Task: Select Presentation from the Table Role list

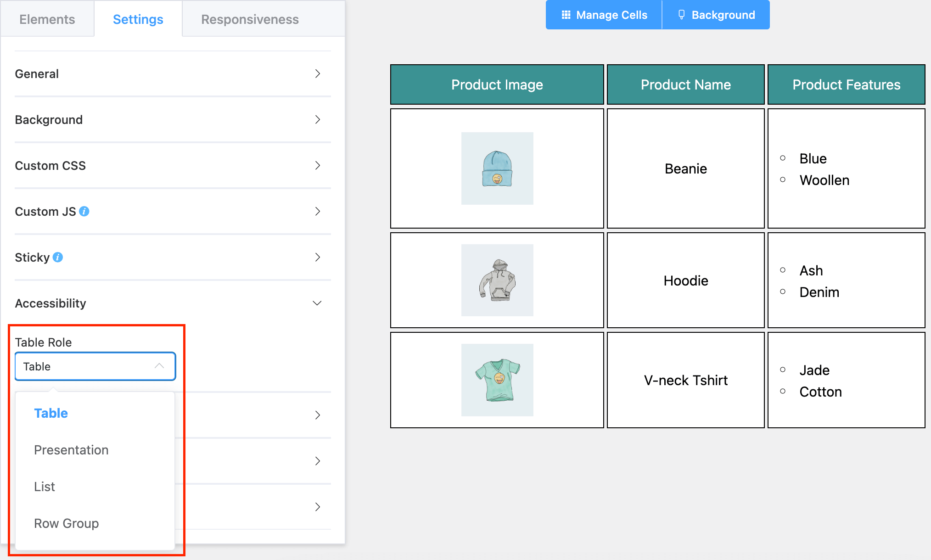Action: coord(71,450)
